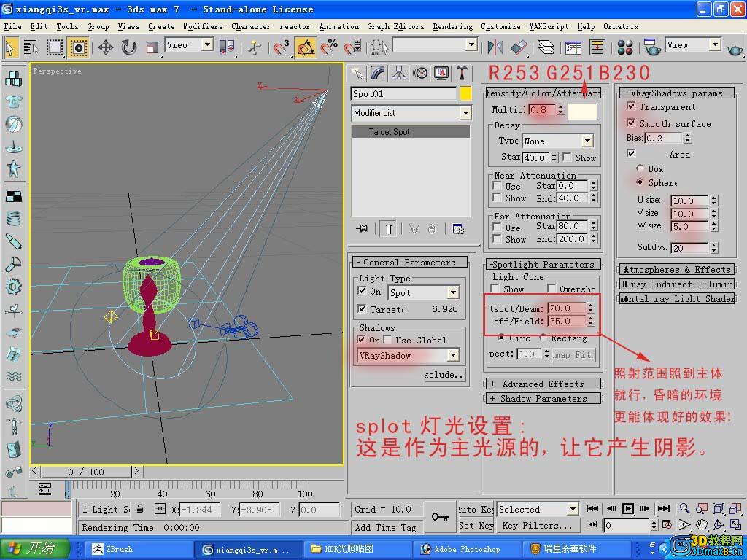Collapse the General Parameters rollout
Screen dimensions: 747x560
(x=409, y=262)
